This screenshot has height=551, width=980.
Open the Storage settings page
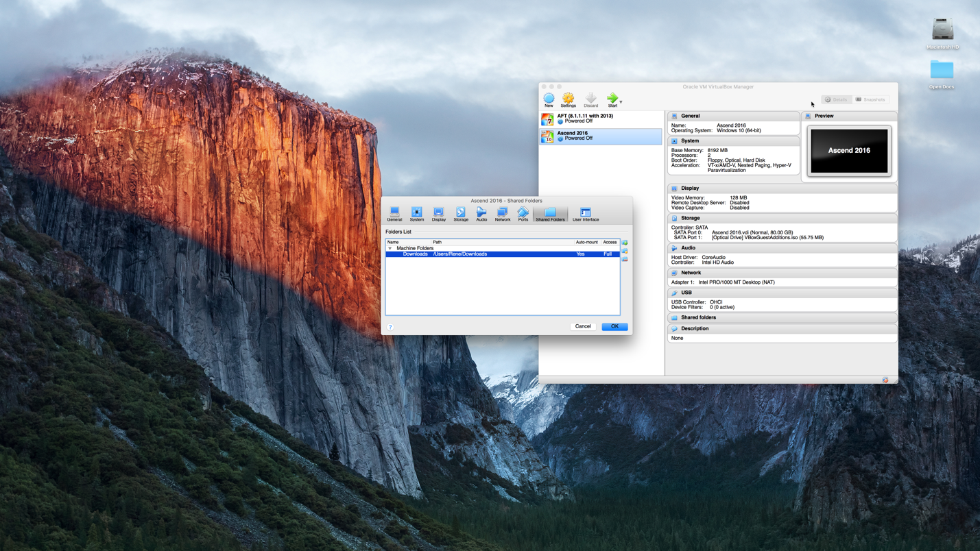point(461,215)
